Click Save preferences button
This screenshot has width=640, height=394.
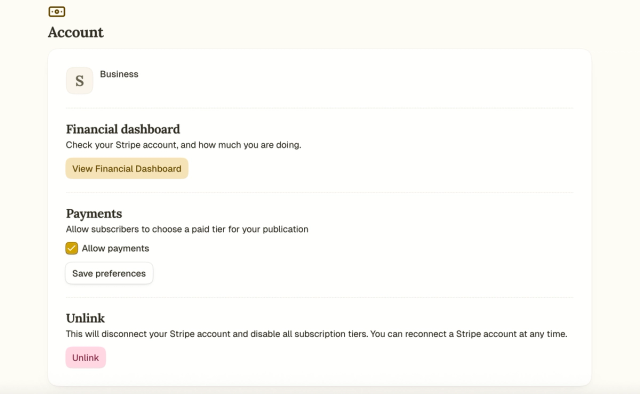[x=109, y=273]
